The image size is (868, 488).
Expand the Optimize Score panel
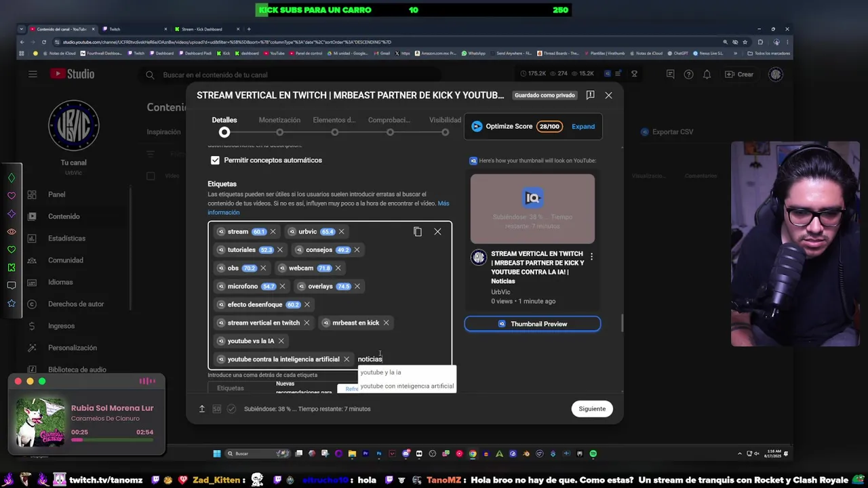point(583,127)
